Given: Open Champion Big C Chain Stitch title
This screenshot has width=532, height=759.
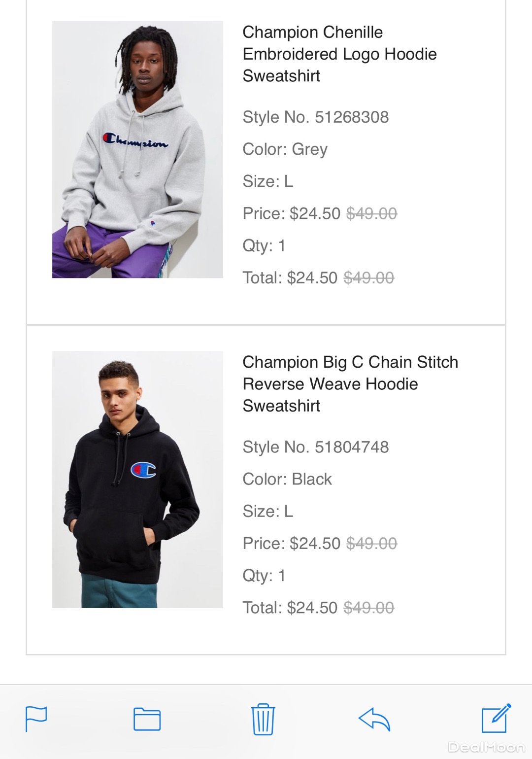Looking at the screenshot, I should point(350,383).
